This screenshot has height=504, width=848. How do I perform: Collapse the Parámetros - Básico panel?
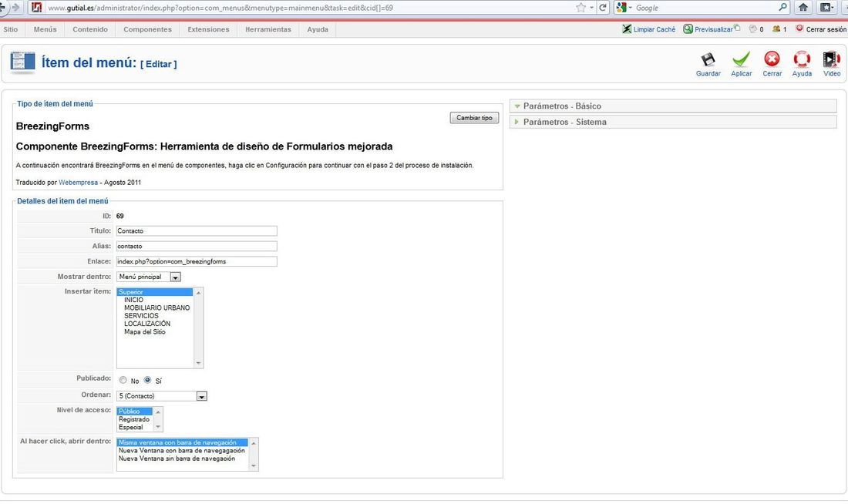(x=673, y=106)
